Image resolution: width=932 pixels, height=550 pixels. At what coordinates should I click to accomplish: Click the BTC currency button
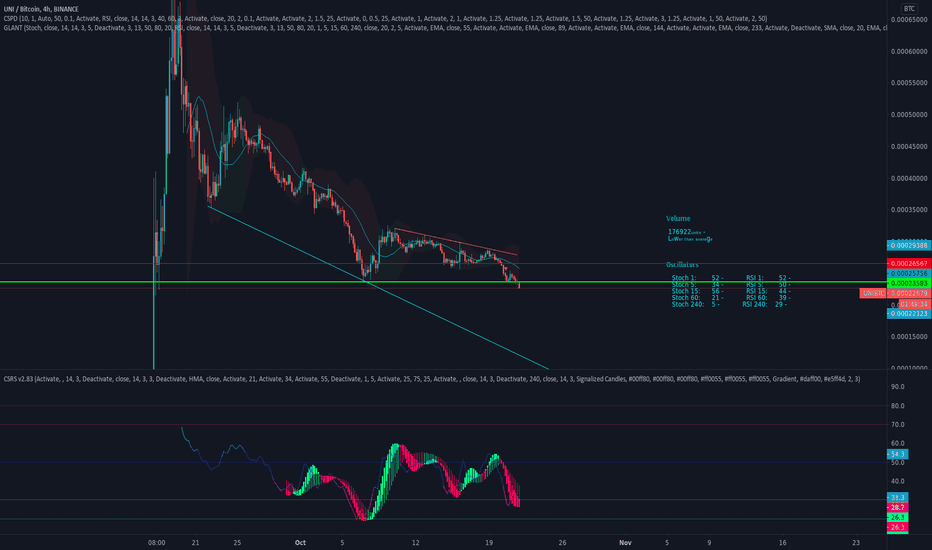(909, 8)
